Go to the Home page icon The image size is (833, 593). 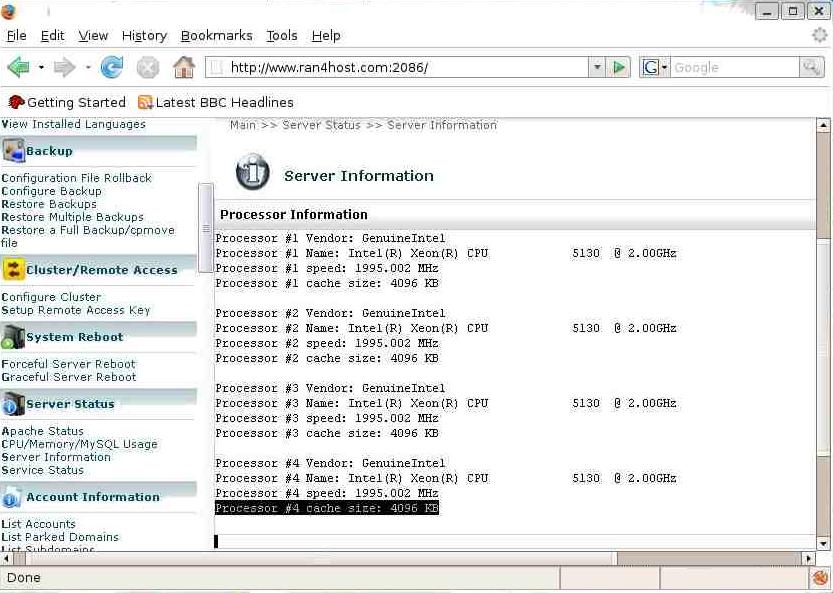pos(184,68)
